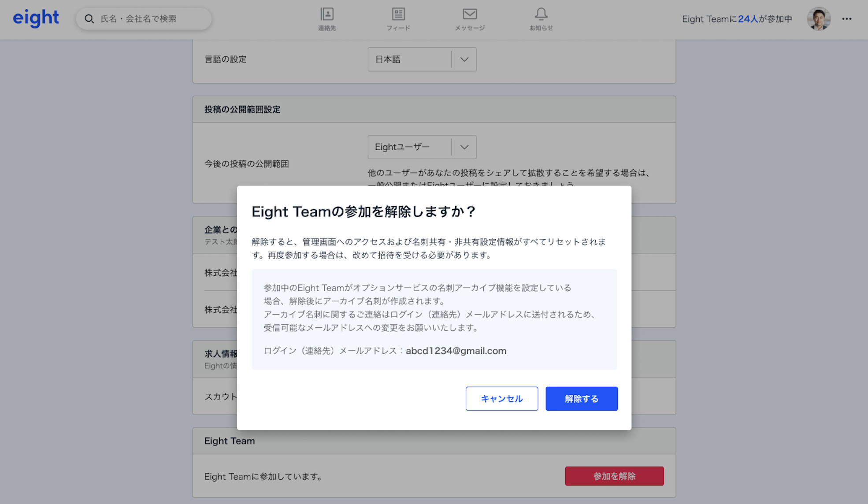868x504 pixels.
Task: Click the 連絡先 nav label
Action: 327,28
